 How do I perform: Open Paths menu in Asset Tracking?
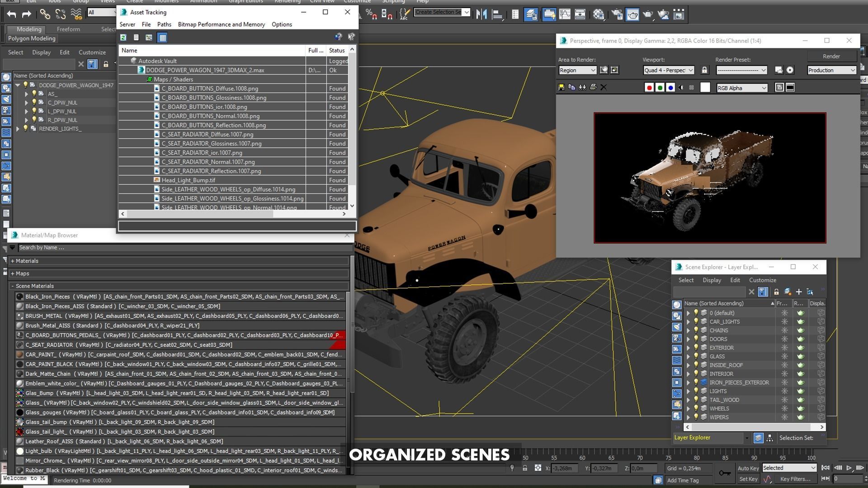coord(164,24)
